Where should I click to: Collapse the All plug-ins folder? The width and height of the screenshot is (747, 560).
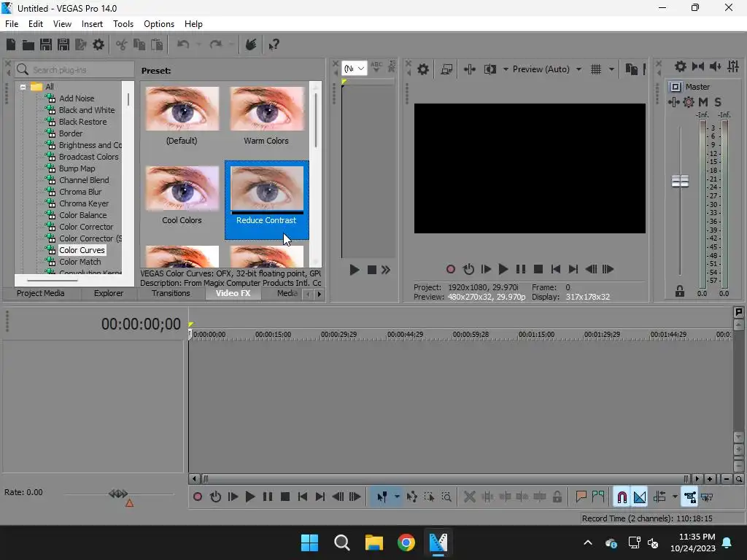[23, 87]
